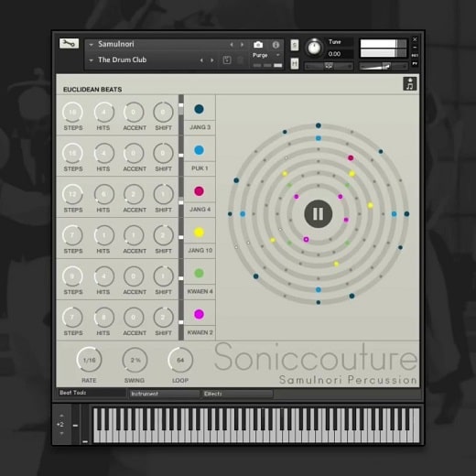This screenshot has height=476, width=476.
Task: Toggle the solo S button
Action: (295, 45)
